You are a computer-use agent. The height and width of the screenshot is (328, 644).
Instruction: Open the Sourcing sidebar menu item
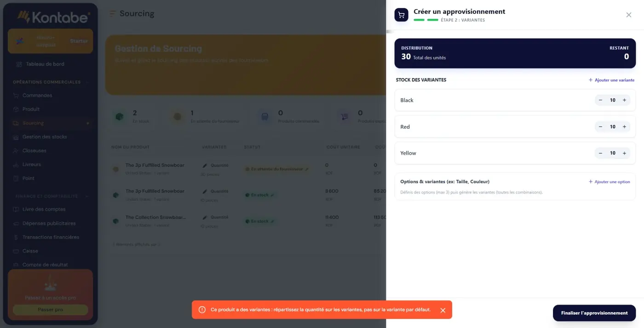pos(51,123)
